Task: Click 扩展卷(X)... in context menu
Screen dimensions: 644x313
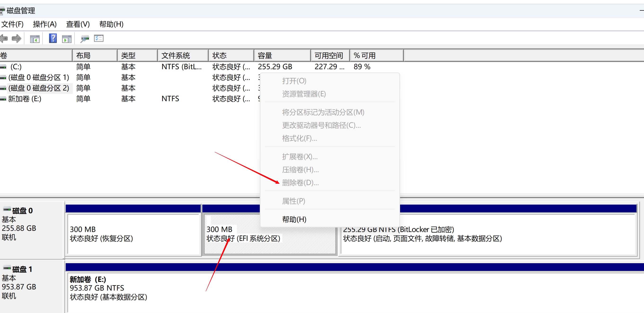Action: click(330, 157)
